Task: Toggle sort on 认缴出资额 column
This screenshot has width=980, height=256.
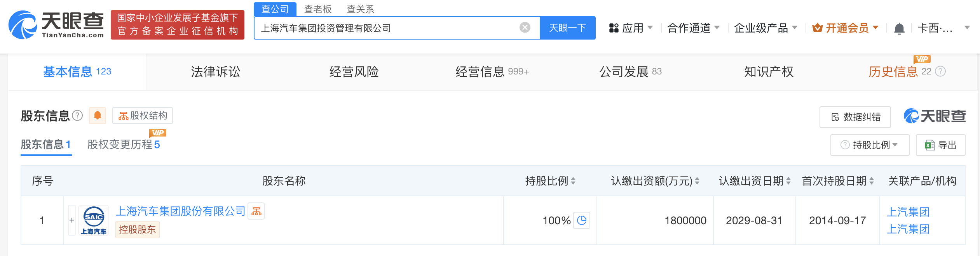Action: pos(698,181)
